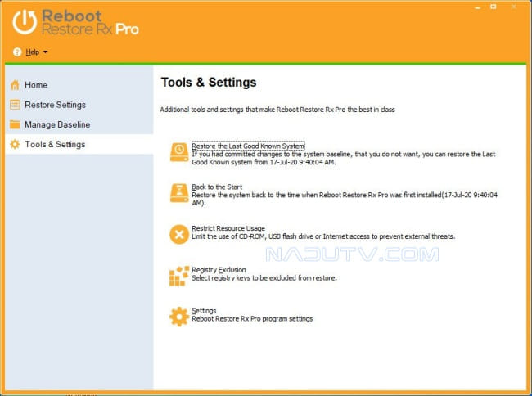Open Restrict Resource Usage link
Image resolution: width=532 pixels, height=396 pixels.
click(x=228, y=228)
